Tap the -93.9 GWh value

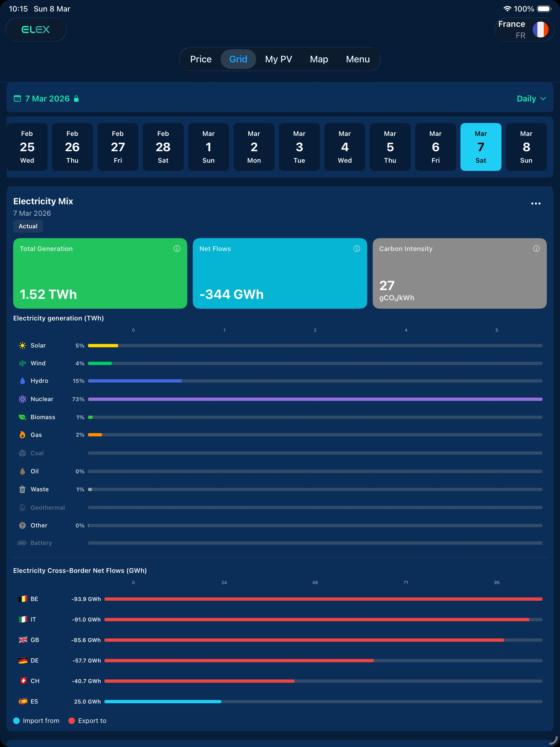(x=86, y=599)
